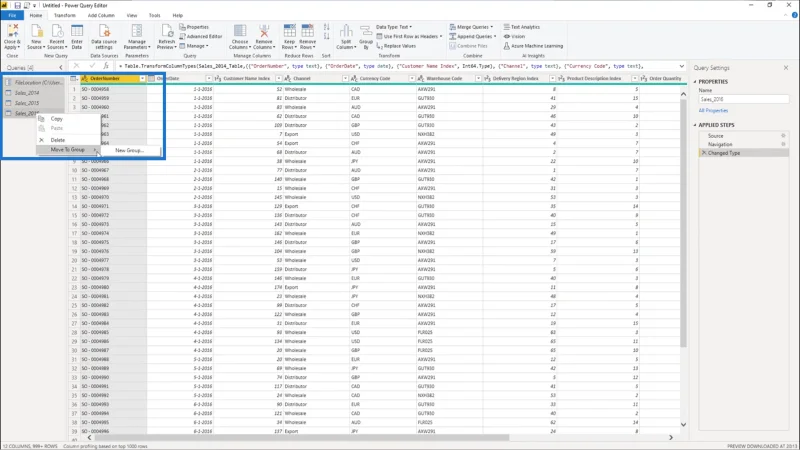This screenshot has width=800, height=450.
Task: Click the formula bar fx icon
Action: click(106, 66)
